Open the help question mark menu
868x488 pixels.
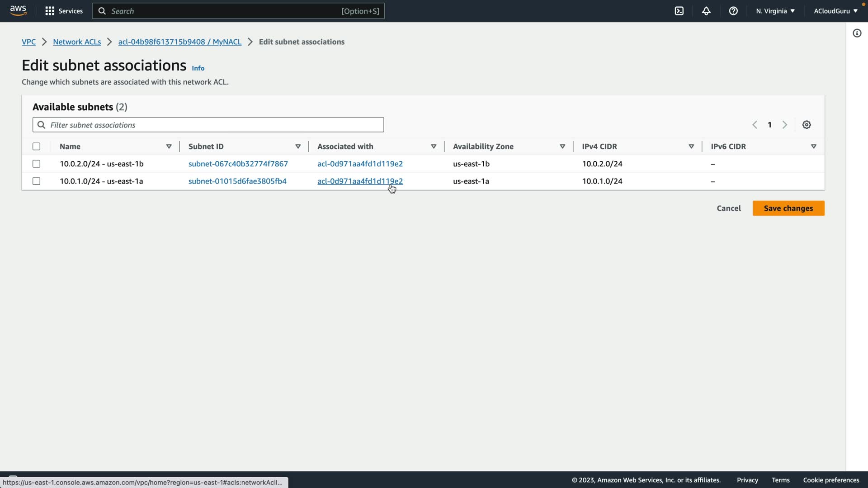(733, 11)
